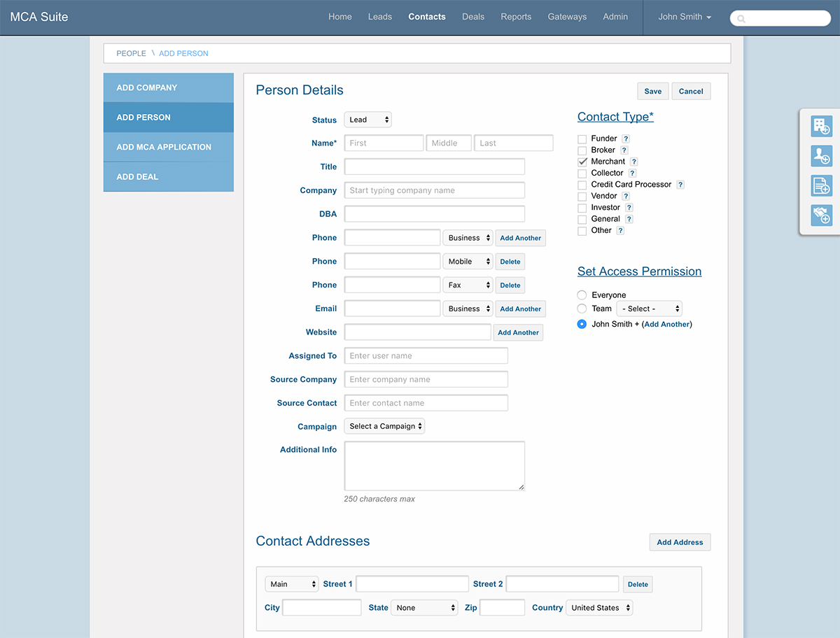Open Contacts in top navigation
Screen dimensions: 840x638
[427, 17]
